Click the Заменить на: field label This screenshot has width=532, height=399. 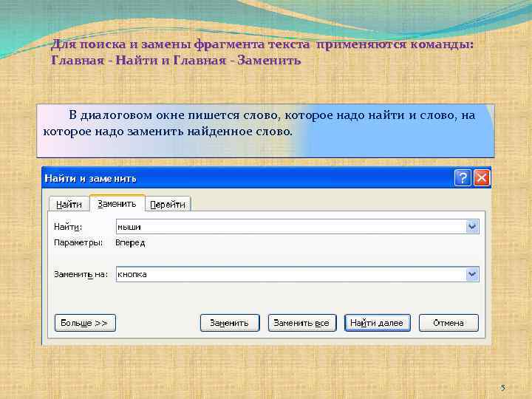[81, 274]
